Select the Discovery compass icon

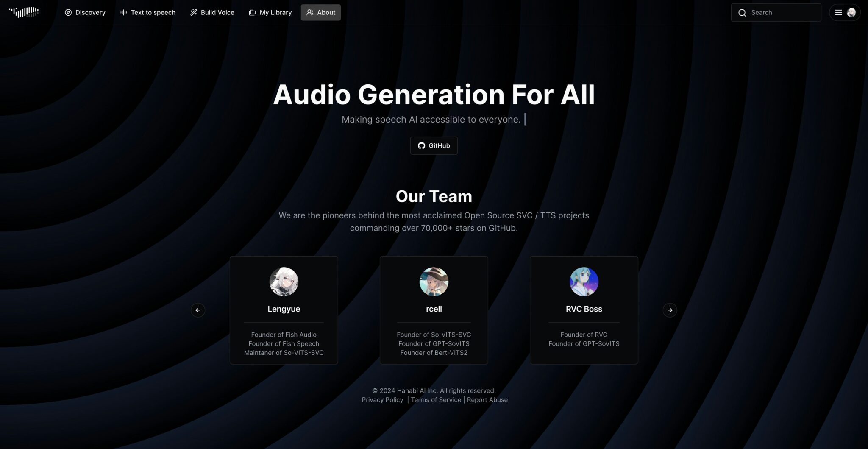pos(69,12)
